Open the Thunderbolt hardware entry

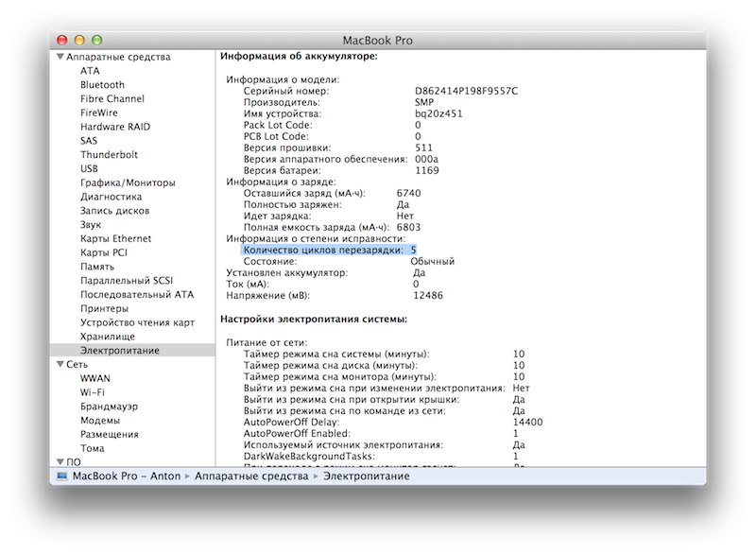[x=109, y=155]
